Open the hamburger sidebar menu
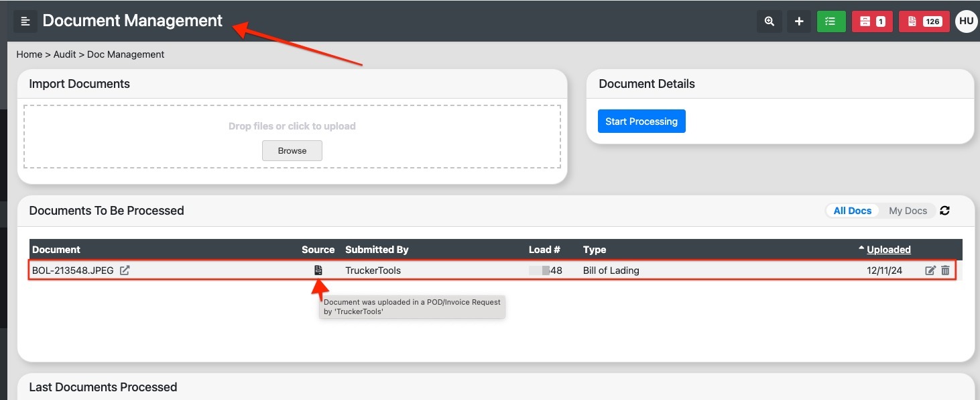This screenshot has width=980, height=400. point(25,21)
